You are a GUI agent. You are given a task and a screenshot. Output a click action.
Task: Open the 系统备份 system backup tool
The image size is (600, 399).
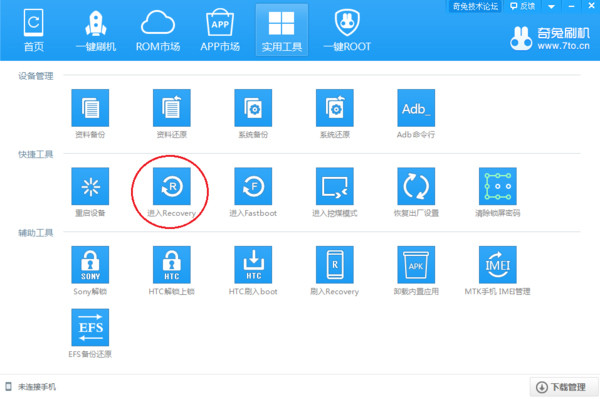[253, 114]
